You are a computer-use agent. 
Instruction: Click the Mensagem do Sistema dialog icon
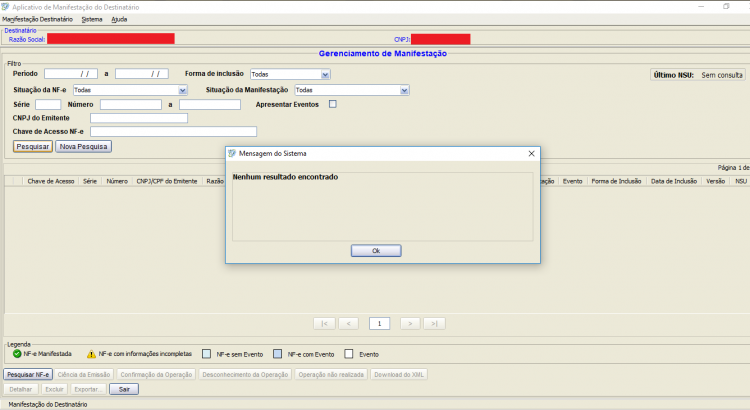(232, 154)
